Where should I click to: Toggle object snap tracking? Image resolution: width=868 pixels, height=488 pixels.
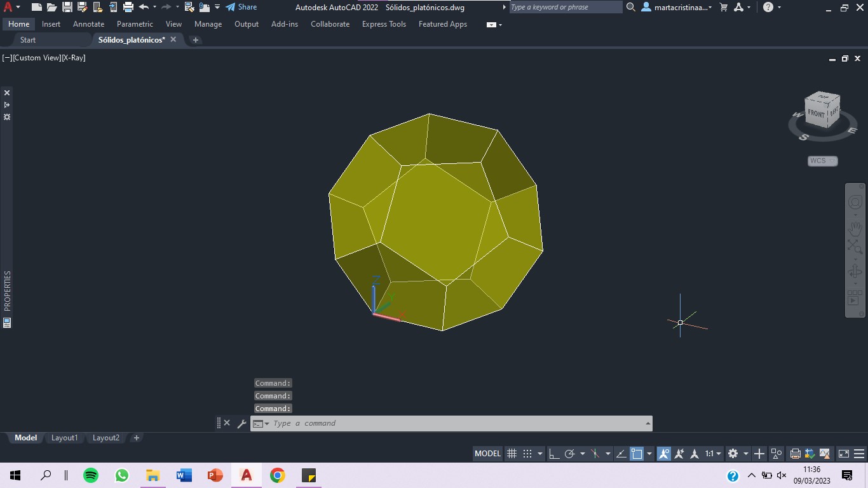(621, 454)
